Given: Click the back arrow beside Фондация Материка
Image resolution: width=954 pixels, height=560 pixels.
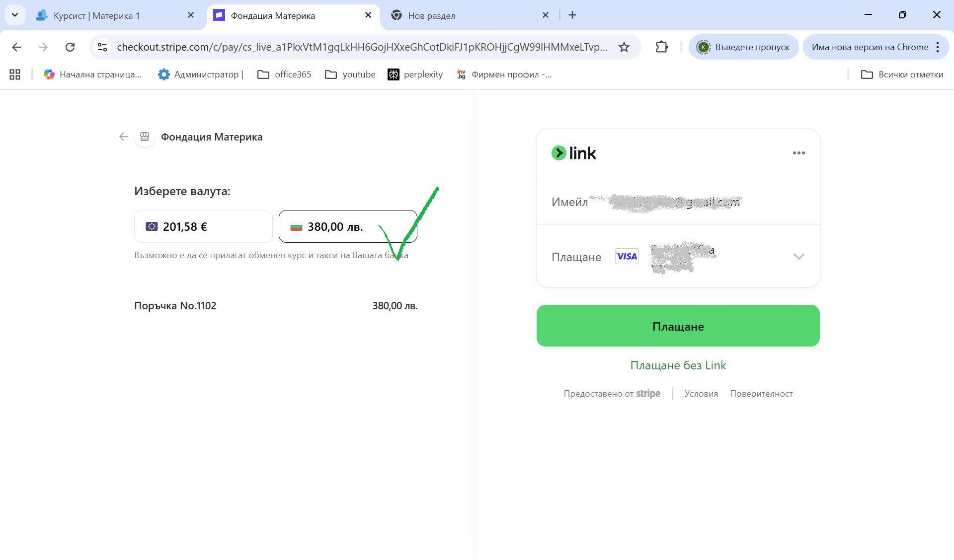Looking at the screenshot, I should [x=124, y=137].
